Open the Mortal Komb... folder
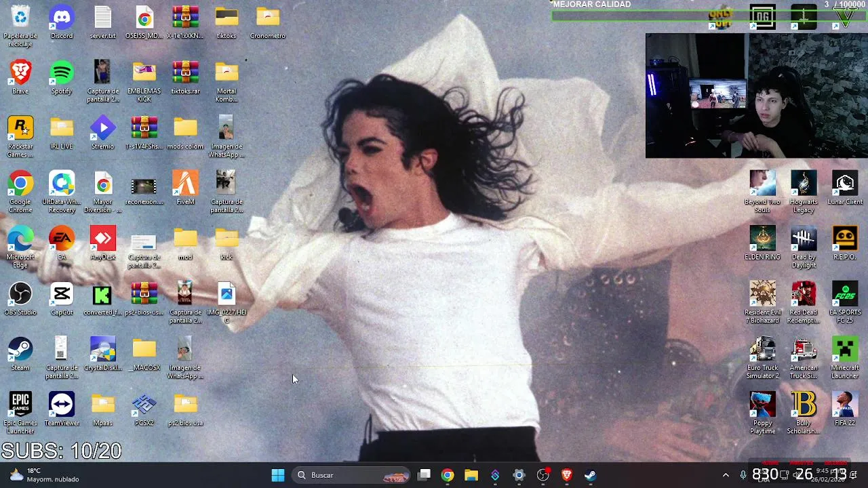The height and width of the screenshot is (488, 868). click(226, 81)
